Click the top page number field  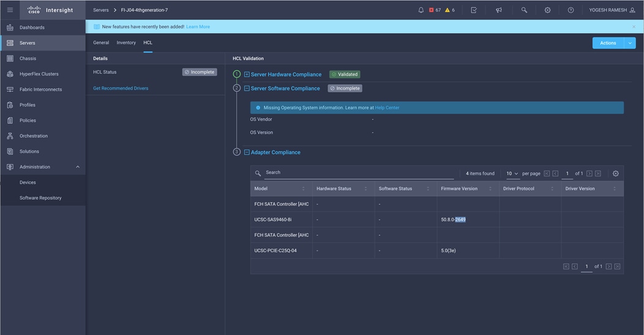pyautogui.click(x=567, y=173)
